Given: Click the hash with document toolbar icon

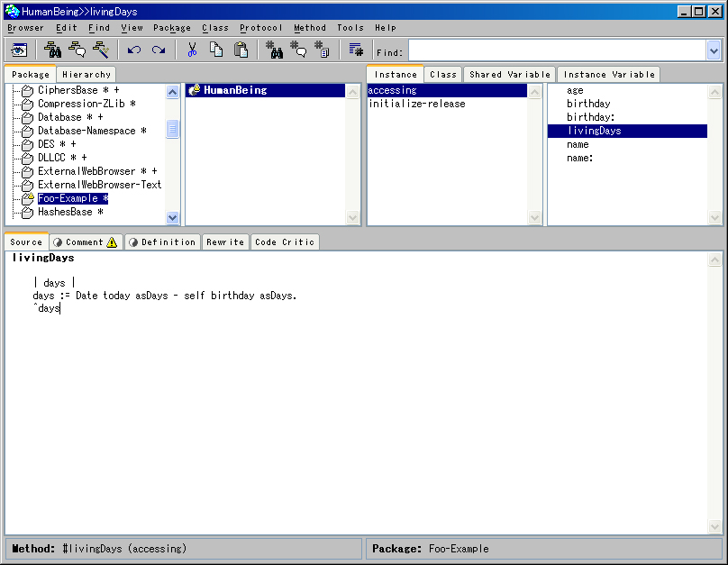Looking at the screenshot, I should pos(322,50).
